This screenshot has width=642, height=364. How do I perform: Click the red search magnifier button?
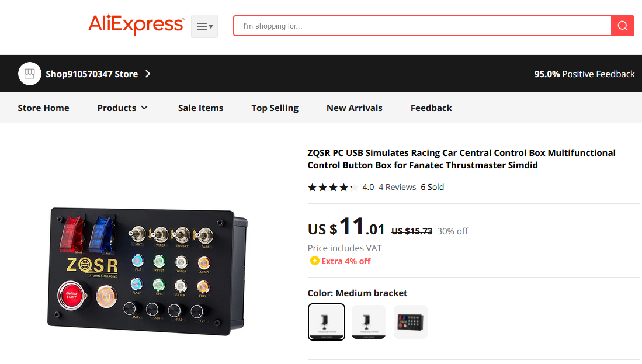point(622,26)
